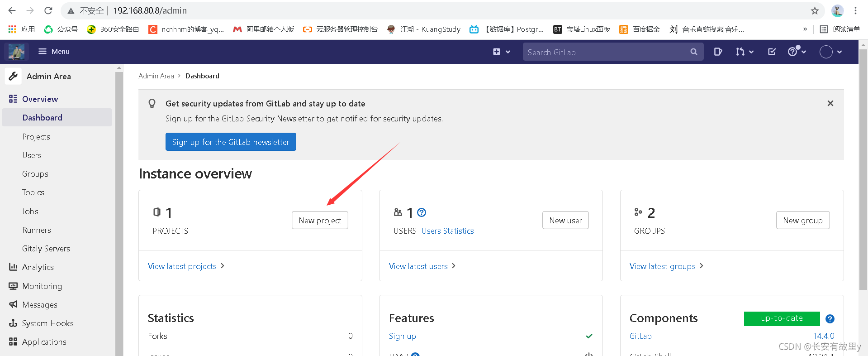Click the New project button
Viewport: 868px width, 356px height.
tap(320, 220)
